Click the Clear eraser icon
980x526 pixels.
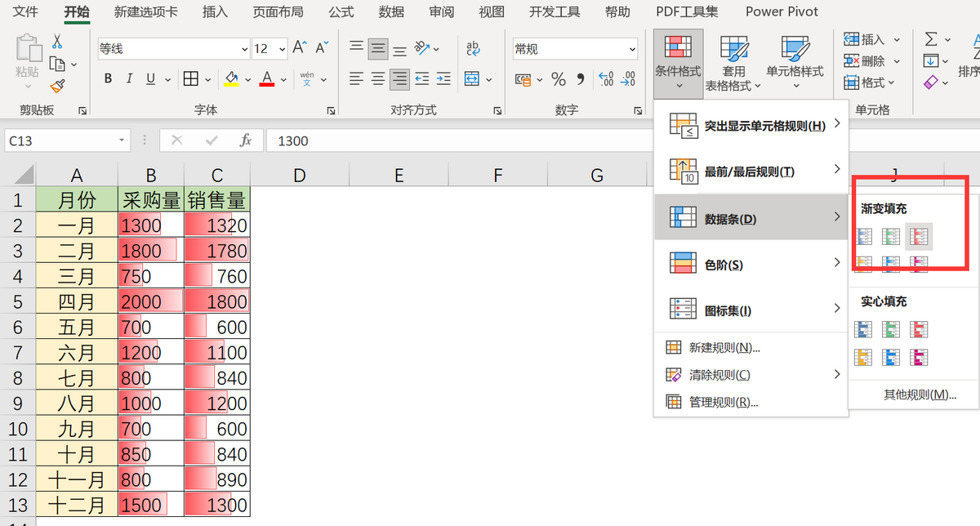click(x=931, y=82)
